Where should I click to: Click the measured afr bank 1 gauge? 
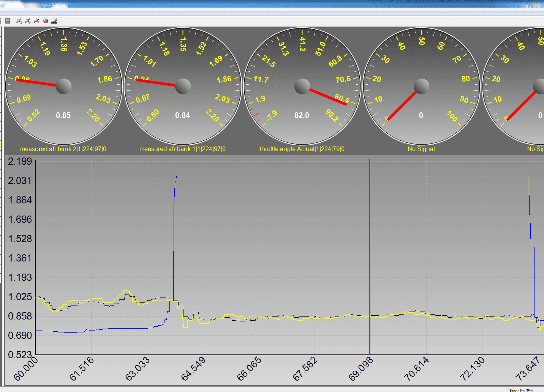click(183, 86)
